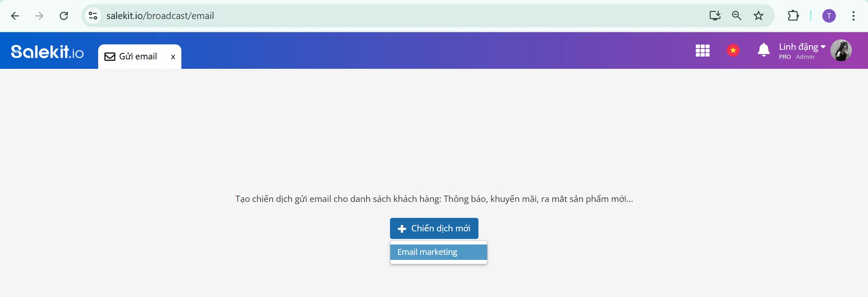Click the user profile photo
868x297 pixels.
click(x=841, y=50)
